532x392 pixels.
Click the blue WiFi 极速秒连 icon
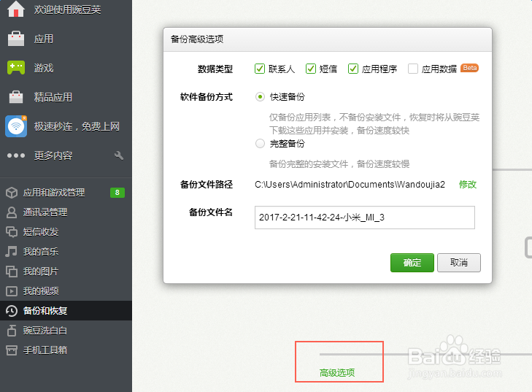coord(16,126)
